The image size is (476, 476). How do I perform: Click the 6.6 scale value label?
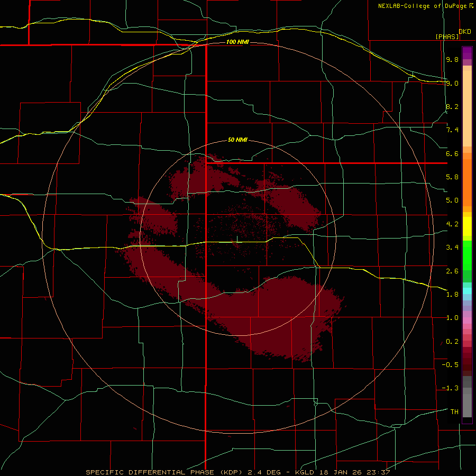pos(452,153)
